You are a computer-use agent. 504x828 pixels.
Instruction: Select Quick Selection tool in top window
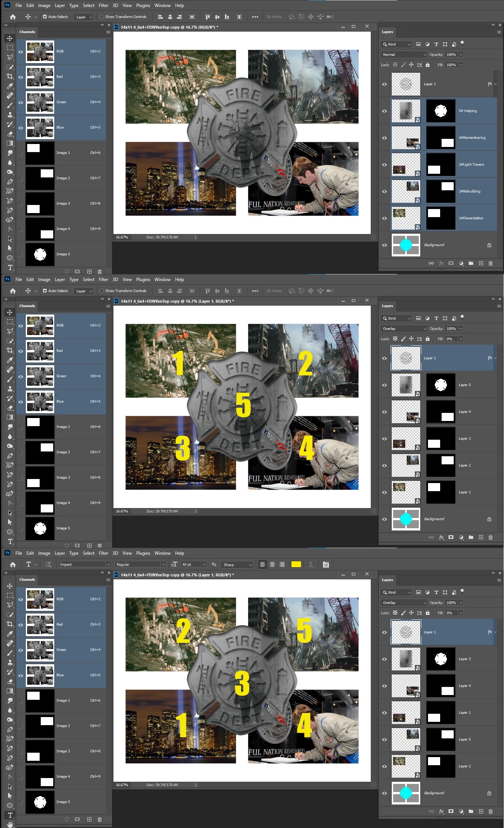tap(10, 67)
